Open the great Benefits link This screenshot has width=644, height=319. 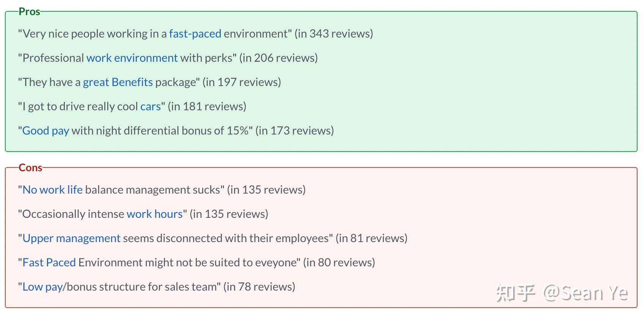tap(118, 82)
